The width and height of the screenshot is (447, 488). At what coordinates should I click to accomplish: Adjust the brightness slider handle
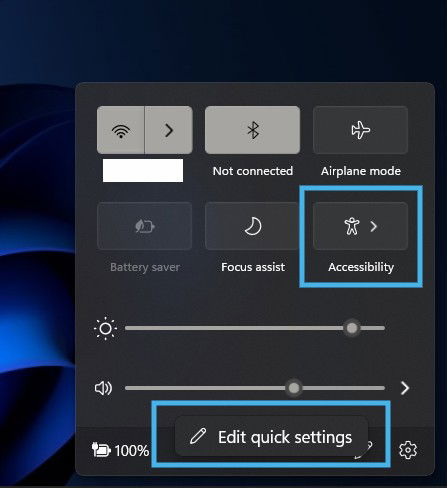(352, 328)
